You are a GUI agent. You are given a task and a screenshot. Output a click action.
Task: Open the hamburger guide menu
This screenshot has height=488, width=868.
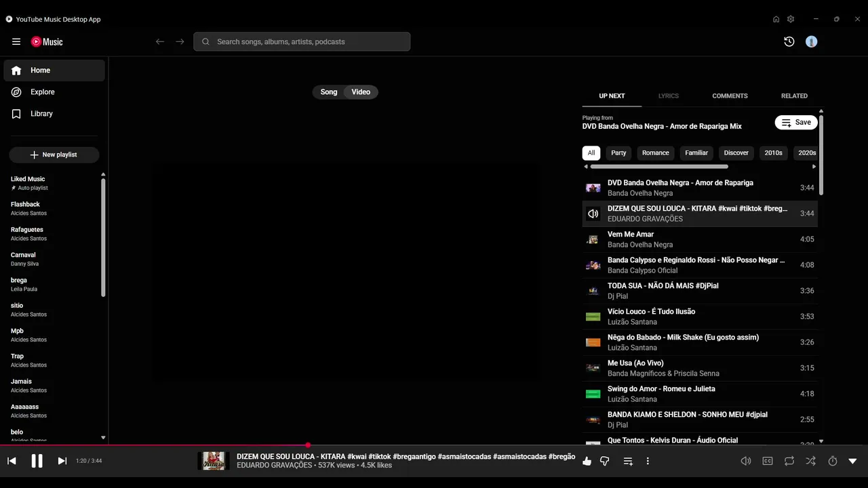click(x=16, y=41)
